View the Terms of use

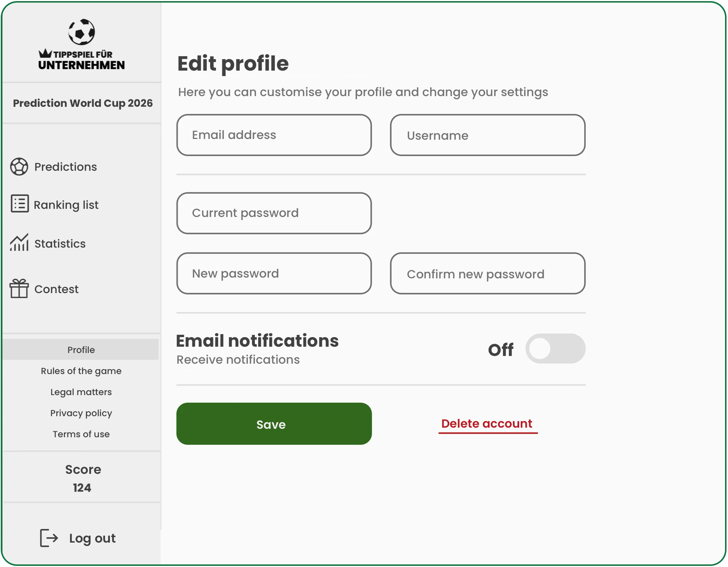[81, 434]
